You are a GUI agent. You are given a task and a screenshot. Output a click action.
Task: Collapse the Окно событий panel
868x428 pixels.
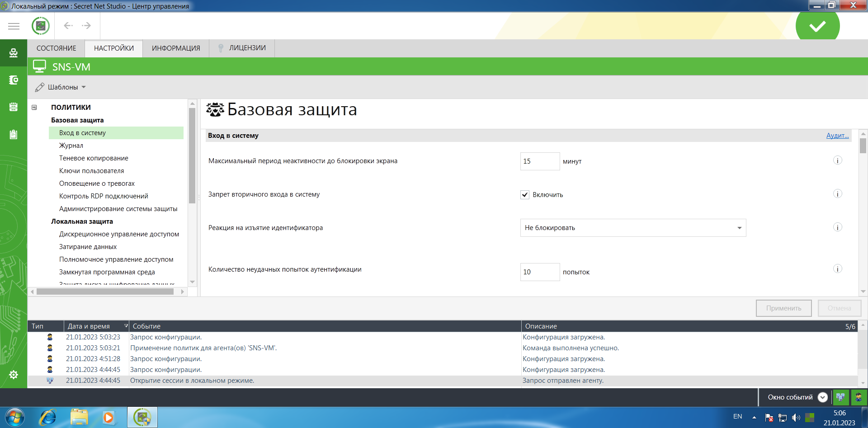click(823, 397)
